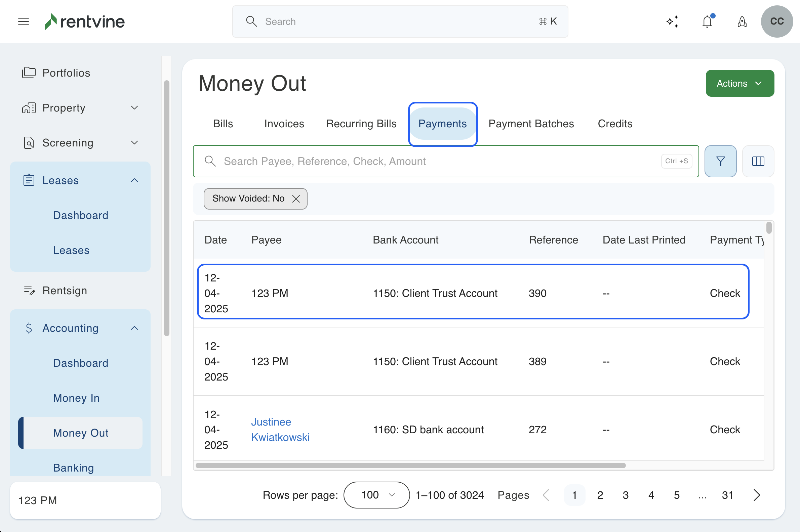Open the hamburger navigation menu

[x=24, y=21]
